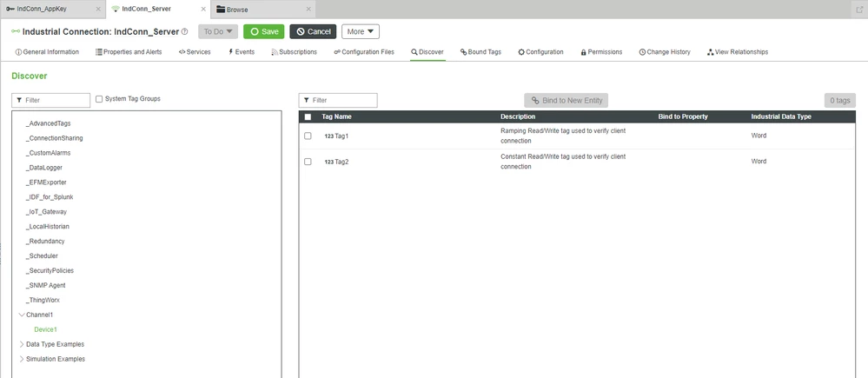Enable the System Tag Groups checkbox
The image size is (868, 378).
99,99
